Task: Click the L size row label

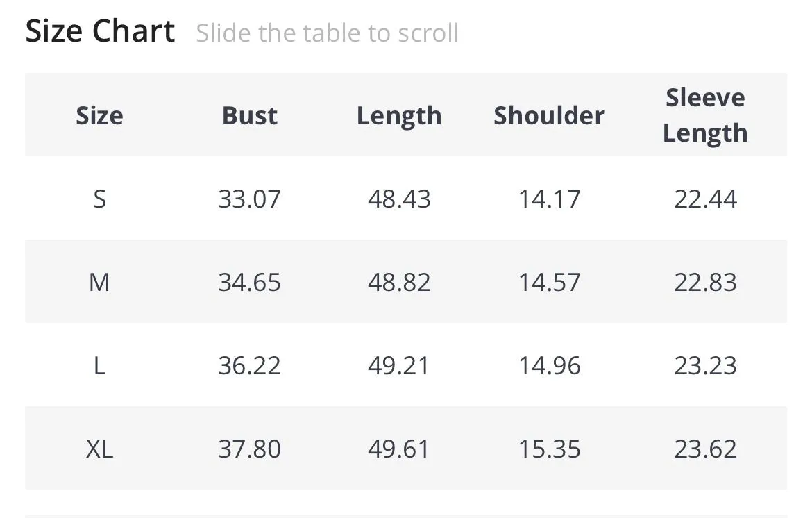Action: coord(99,366)
